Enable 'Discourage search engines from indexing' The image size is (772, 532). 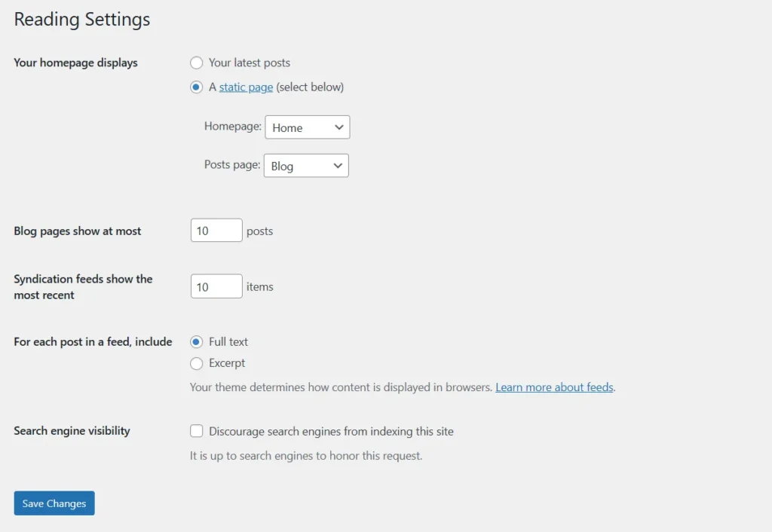click(x=196, y=431)
